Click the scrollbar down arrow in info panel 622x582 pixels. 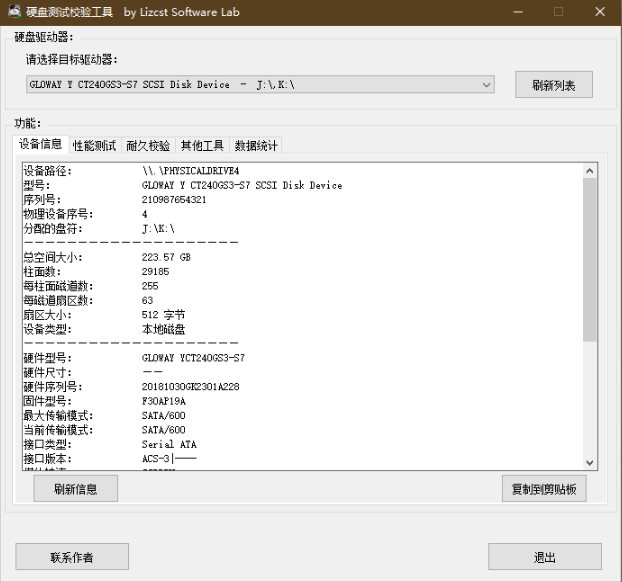589,463
